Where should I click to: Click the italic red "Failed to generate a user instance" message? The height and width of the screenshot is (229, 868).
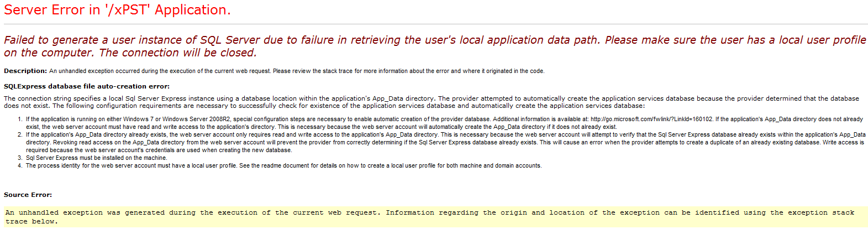coord(435,46)
